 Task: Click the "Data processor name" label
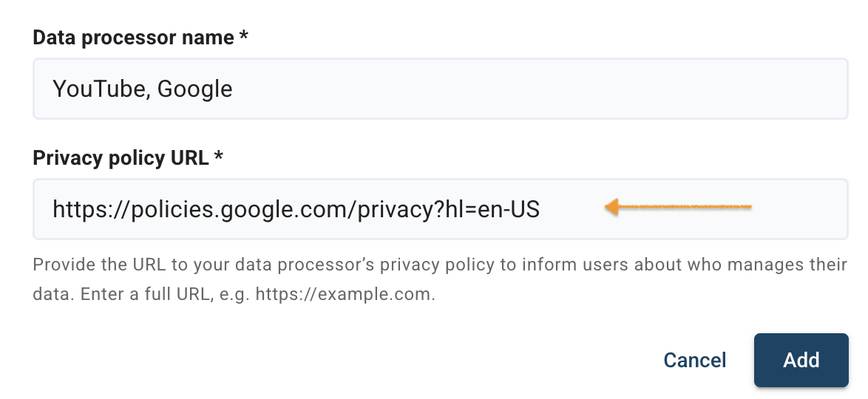pyautogui.click(x=133, y=38)
